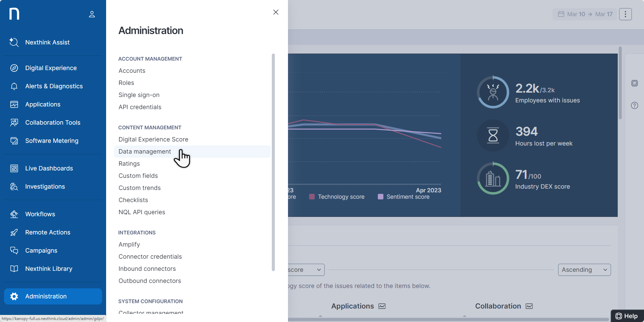
Task: Open Ratings under Content Management
Action: pyautogui.click(x=129, y=163)
